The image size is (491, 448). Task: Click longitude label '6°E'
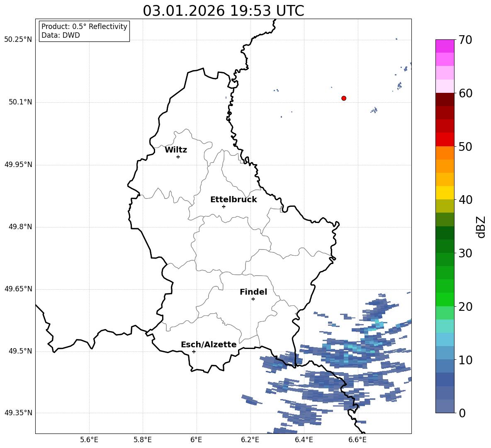point(196,440)
